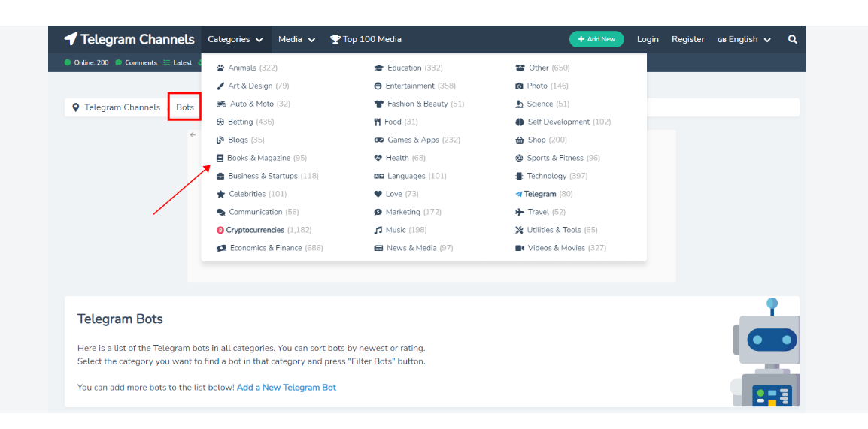The image size is (868, 429).
Task: Open the Sports & Fitness category
Action: 557,158
